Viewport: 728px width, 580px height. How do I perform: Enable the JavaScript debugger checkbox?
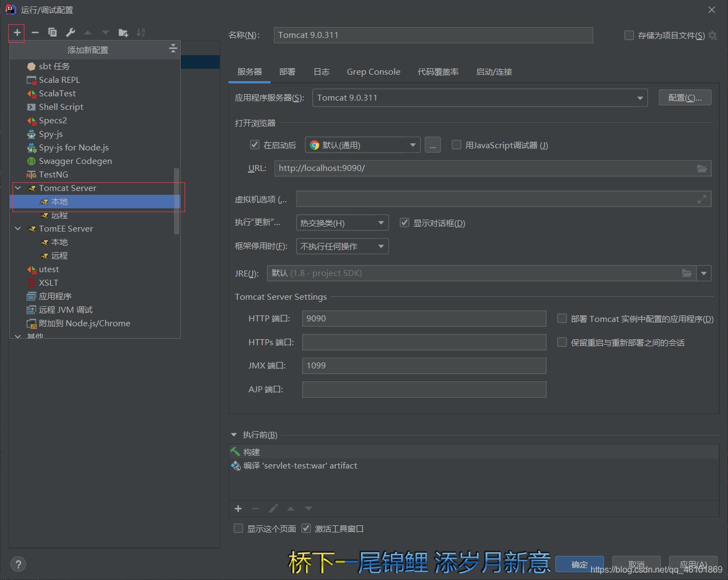point(456,145)
